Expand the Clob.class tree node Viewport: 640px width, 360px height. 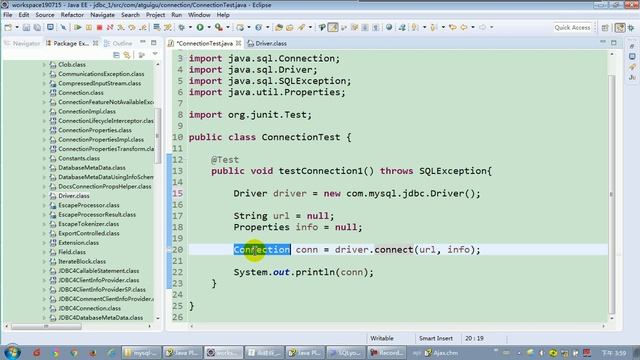click(x=44, y=64)
